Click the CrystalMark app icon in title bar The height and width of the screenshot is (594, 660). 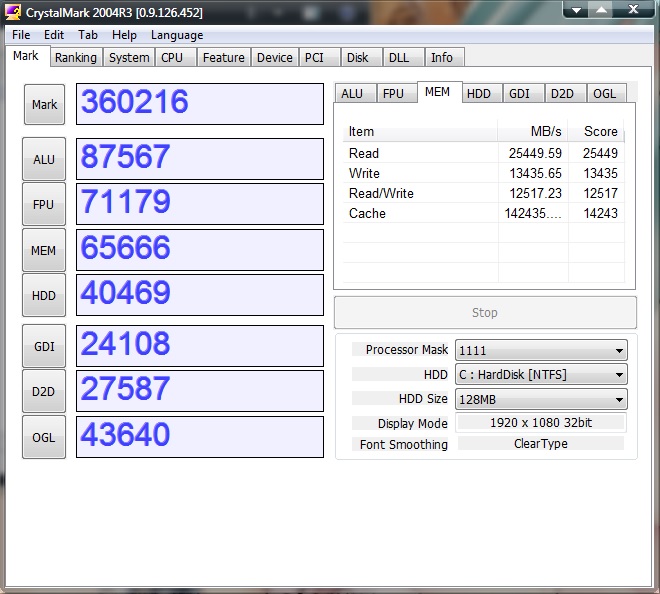tap(14, 11)
